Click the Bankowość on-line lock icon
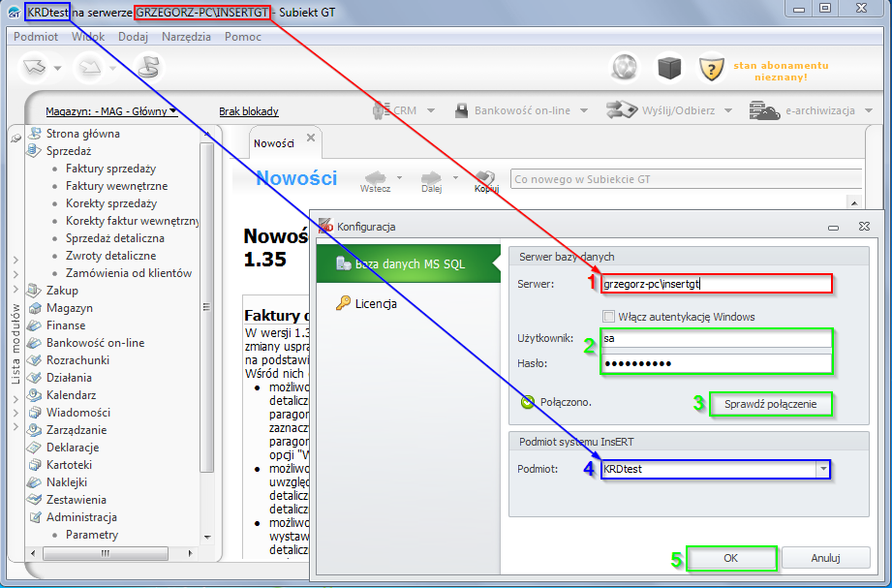The image size is (892, 588). click(x=461, y=110)
